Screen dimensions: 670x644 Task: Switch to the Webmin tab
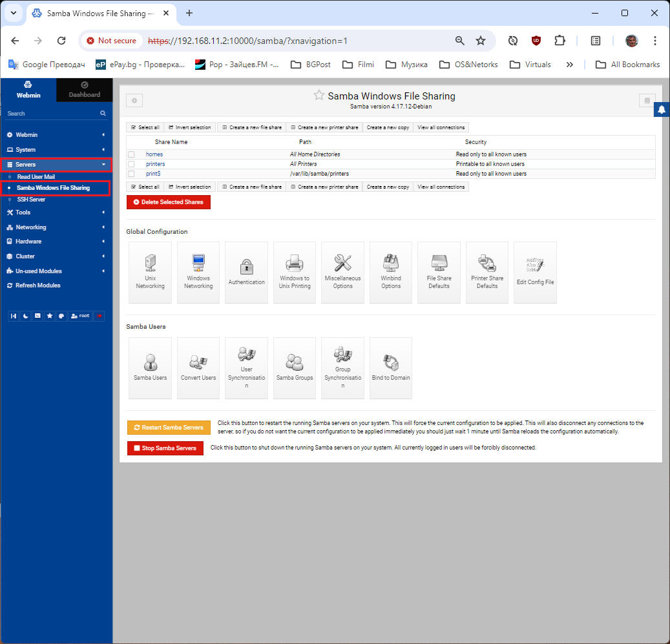28,90
